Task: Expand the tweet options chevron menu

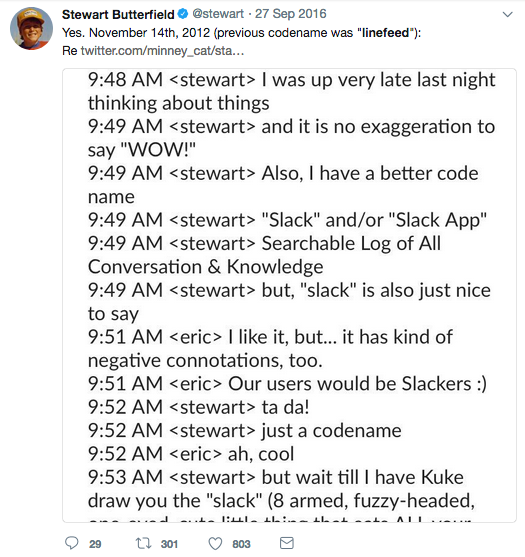Action: (x=508, y=15)
